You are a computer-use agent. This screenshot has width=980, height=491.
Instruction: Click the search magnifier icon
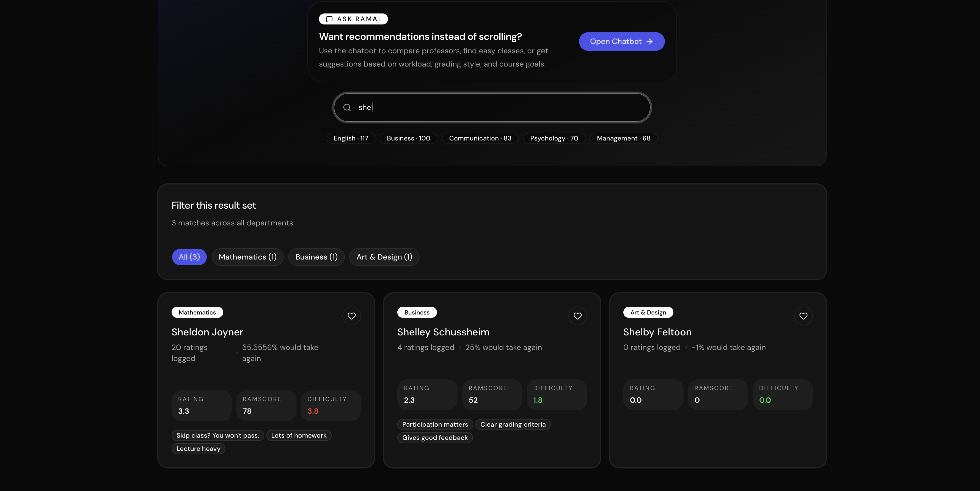coord(347,108)
